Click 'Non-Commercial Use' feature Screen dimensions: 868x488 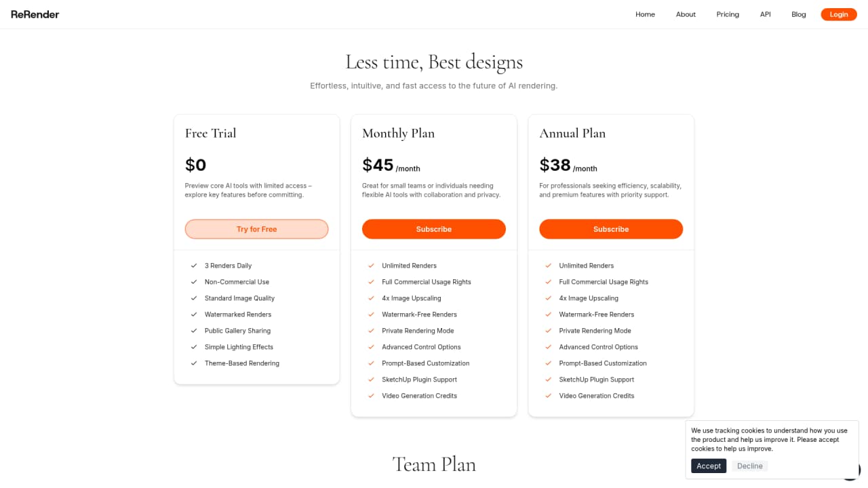coord(237,282)
